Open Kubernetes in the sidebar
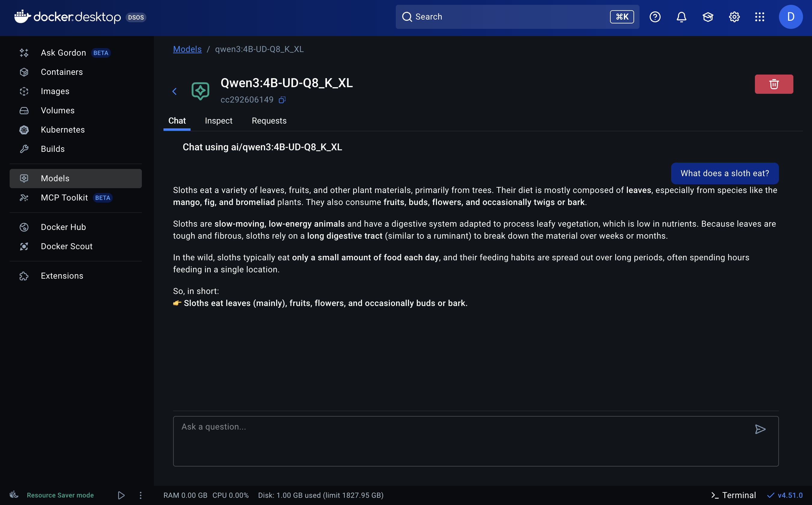Image resolution: width=812 pixels, height=505 pixels. click(x=63, y=130)
